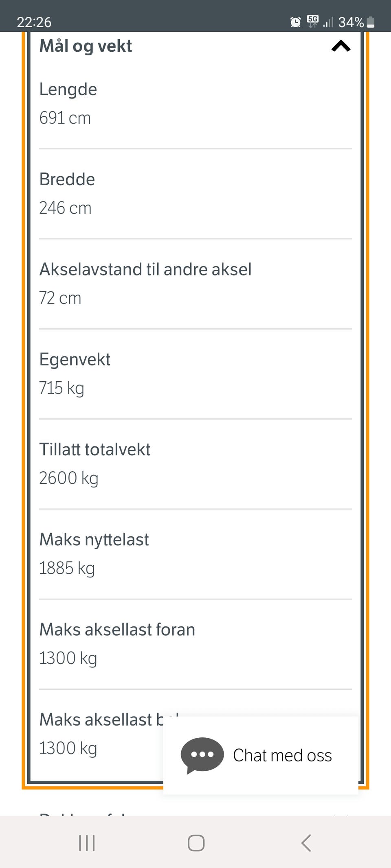Open the recent apps navigation icon
The height and width of the screenshot is (868, 391).
coord(87,843)
